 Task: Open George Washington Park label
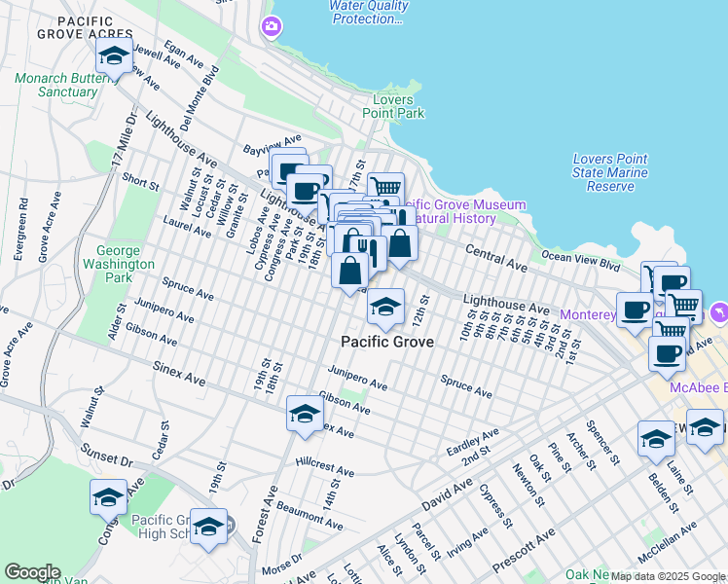119,264
